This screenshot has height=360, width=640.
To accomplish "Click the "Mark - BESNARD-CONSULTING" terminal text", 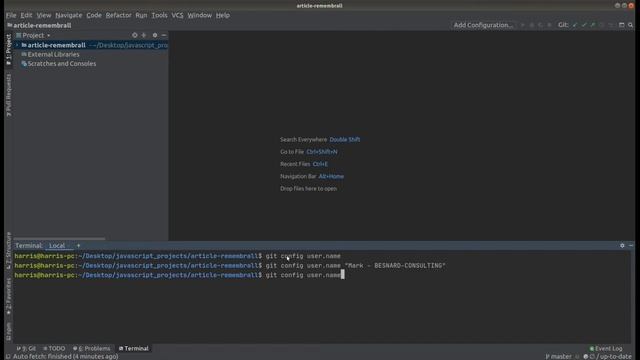I will tap(395, 266).
